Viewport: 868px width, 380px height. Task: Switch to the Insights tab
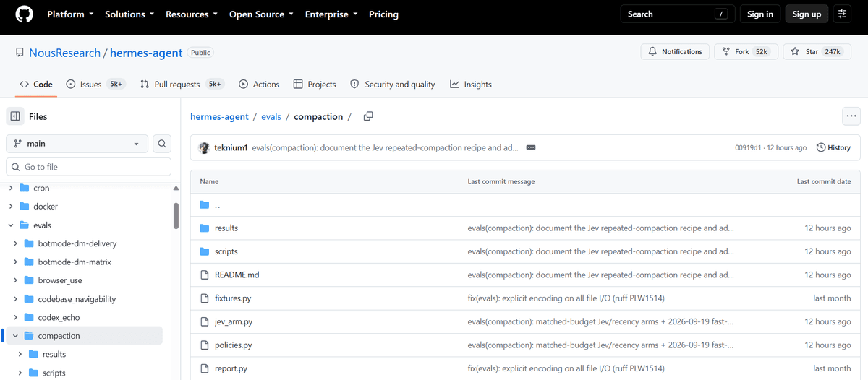coord(470,85)
